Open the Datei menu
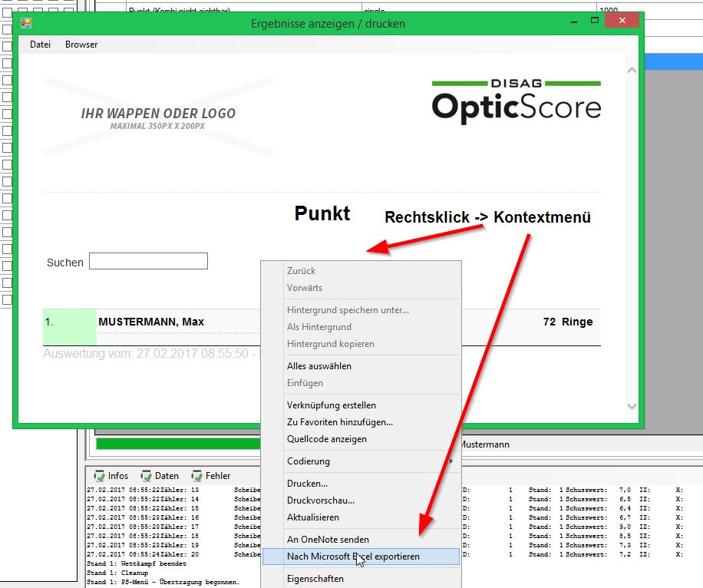703x588 pixels. (40, 45)
